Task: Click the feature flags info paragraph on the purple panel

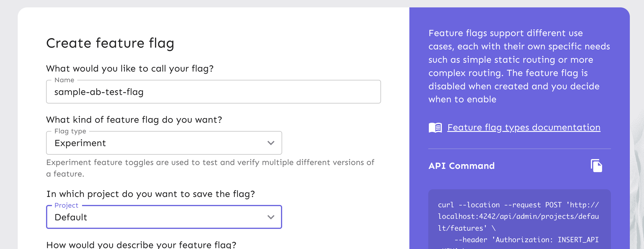Action: [519, 66]
